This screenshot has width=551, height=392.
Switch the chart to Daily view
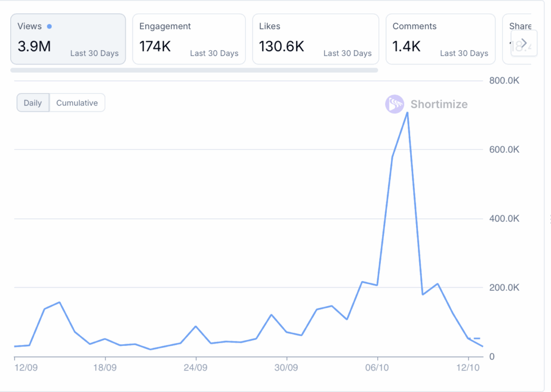click(33, 103)
